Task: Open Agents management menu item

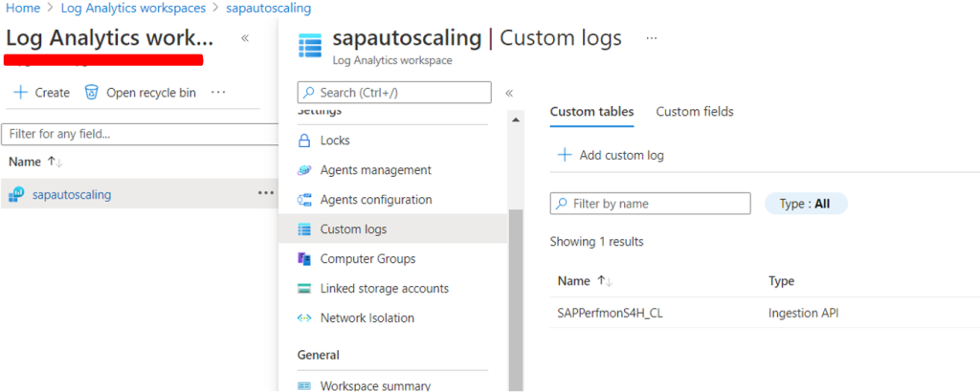Action: [375, 170]
